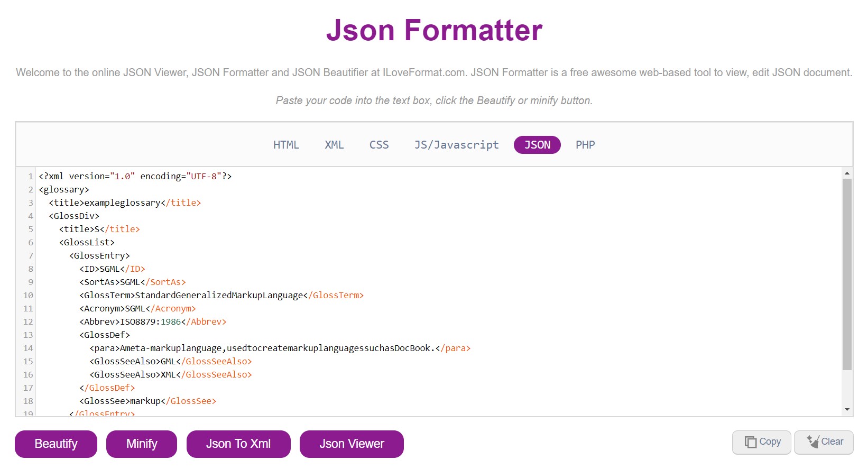
Task: Click the scrollbar down arrow icon
Action: pyautogui.click(x=847, y=409)
